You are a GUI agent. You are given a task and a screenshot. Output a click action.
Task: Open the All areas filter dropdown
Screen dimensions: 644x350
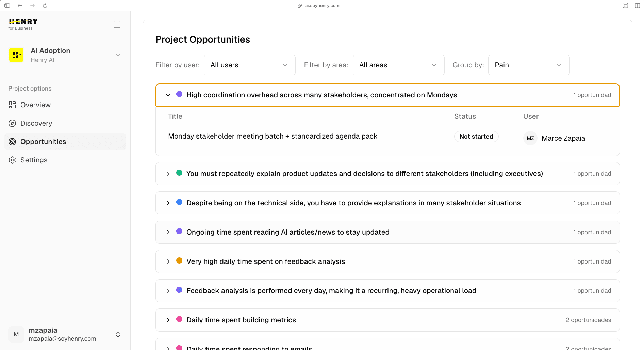pyautogui.click(x=398, y=65)
